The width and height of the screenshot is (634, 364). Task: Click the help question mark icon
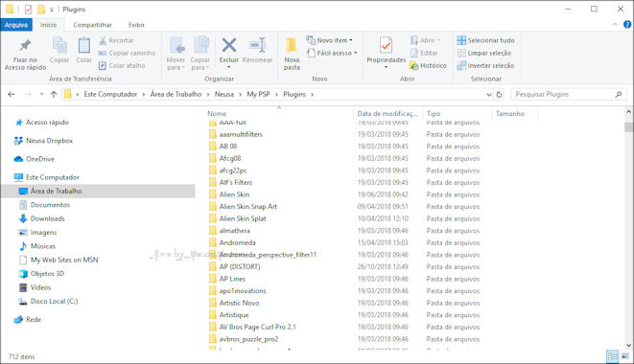click(x=627, y=25)
